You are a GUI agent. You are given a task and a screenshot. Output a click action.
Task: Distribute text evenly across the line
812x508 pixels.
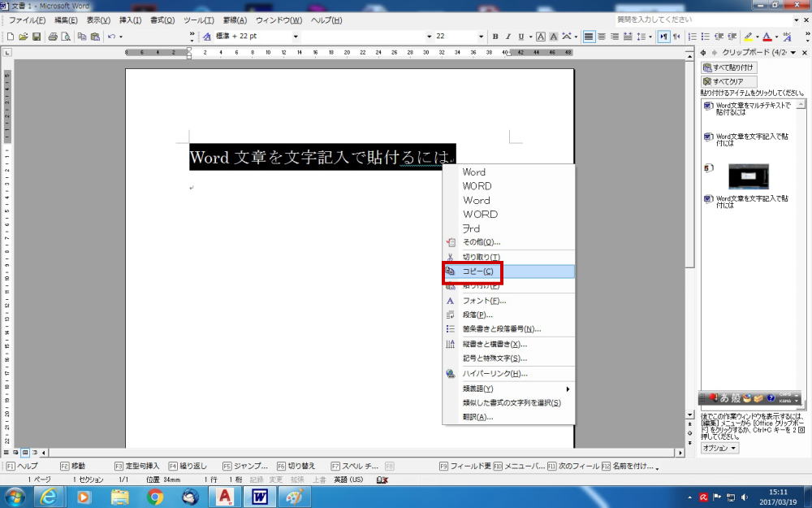tap(628, 37)
